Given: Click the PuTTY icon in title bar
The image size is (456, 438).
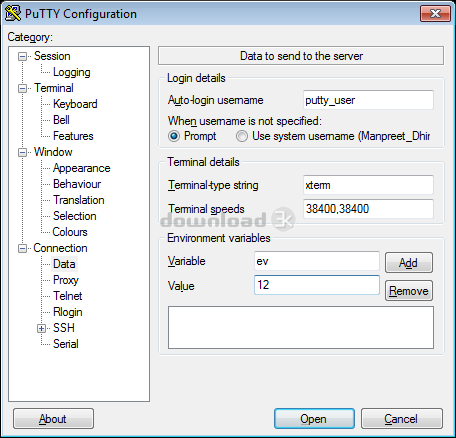Looking at the screenshot, I should coord(13,14).
